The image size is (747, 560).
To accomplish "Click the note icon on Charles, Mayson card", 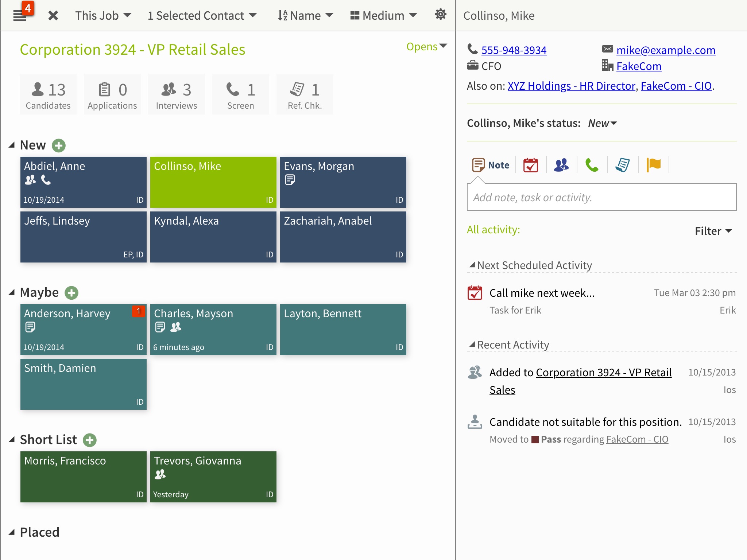I will coord(160,327).
